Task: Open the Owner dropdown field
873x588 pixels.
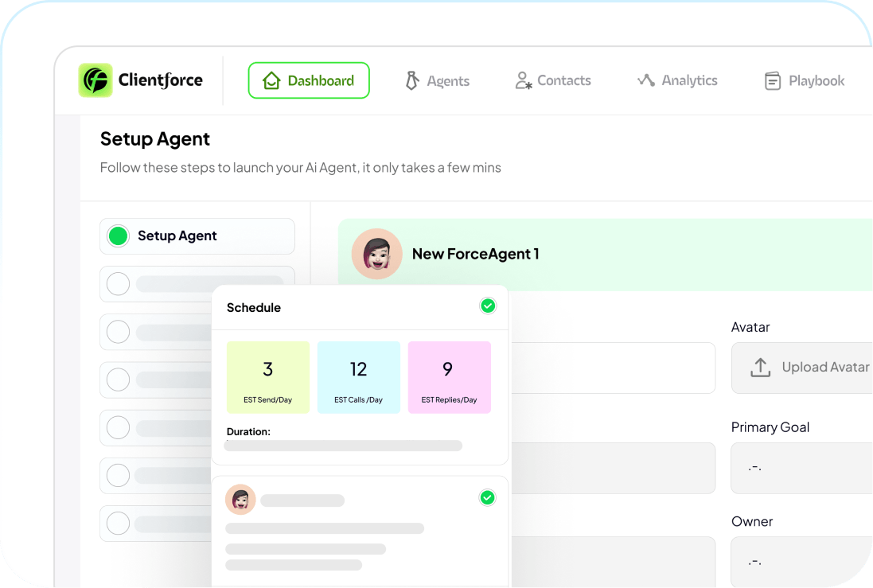Action: (x=801, y=562)
